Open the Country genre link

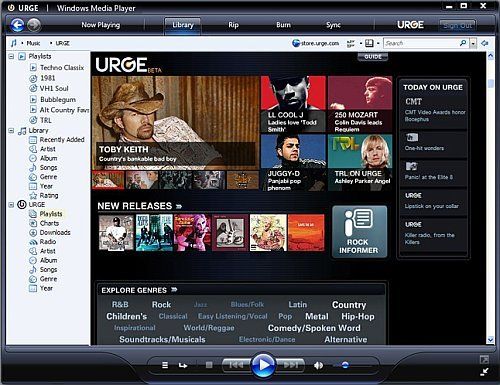click(349, 305)
